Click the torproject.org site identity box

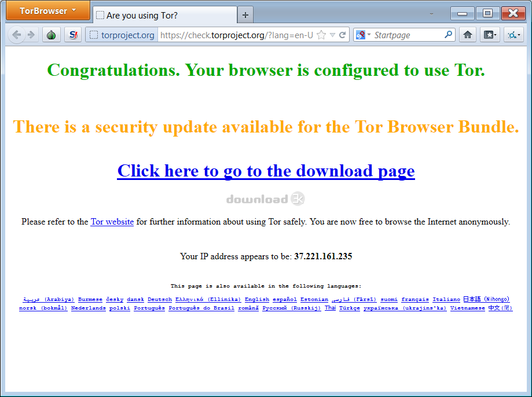point(122,35)
